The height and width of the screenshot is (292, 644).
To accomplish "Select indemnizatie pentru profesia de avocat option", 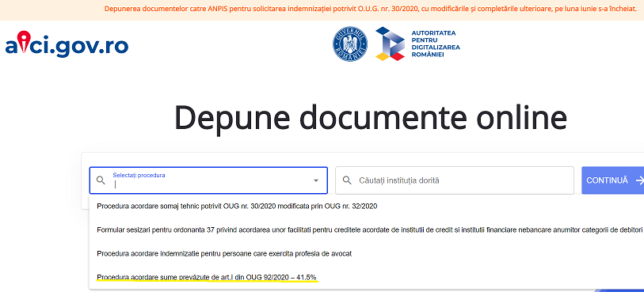I will pos(224,253).
